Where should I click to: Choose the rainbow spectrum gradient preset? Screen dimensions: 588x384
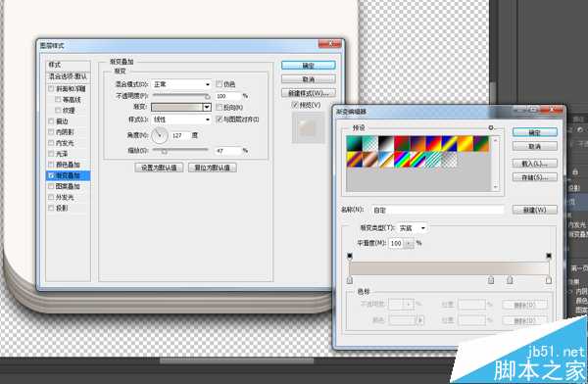click(403, 160)
